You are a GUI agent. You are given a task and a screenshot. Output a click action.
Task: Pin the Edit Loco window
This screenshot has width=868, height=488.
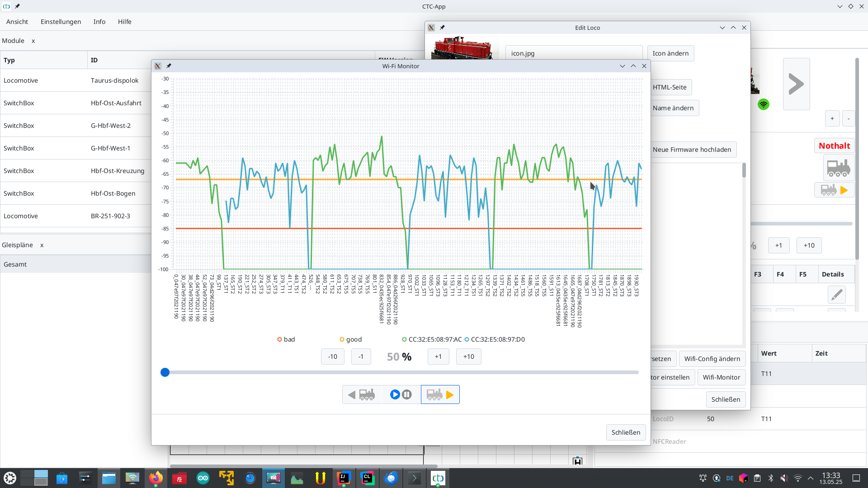point(442,28)
